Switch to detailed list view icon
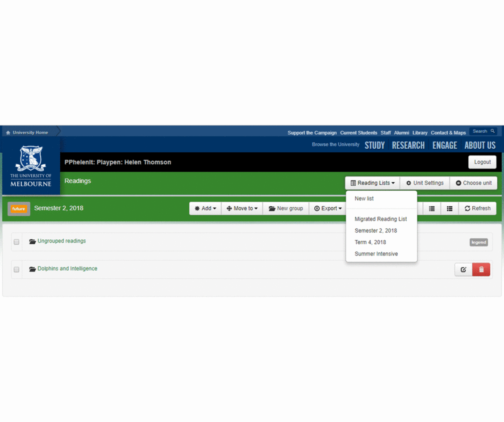Image resolution: width=504 pixels, height=422 pixels. click(450, 209)
